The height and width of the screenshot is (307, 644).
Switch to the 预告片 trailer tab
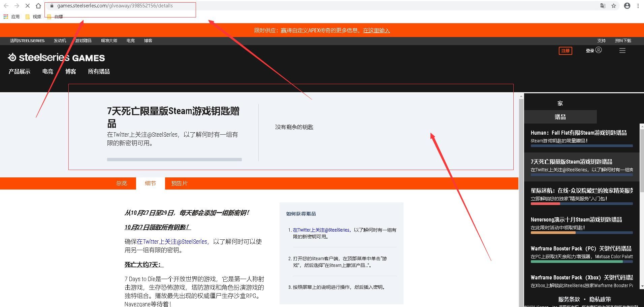click(180, 183)
